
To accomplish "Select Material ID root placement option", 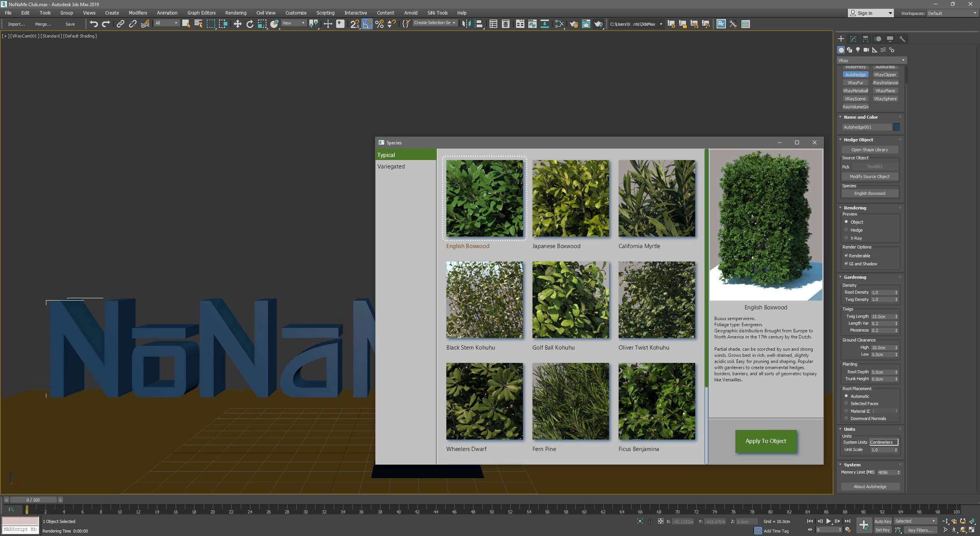I will (x=846, y=411).
